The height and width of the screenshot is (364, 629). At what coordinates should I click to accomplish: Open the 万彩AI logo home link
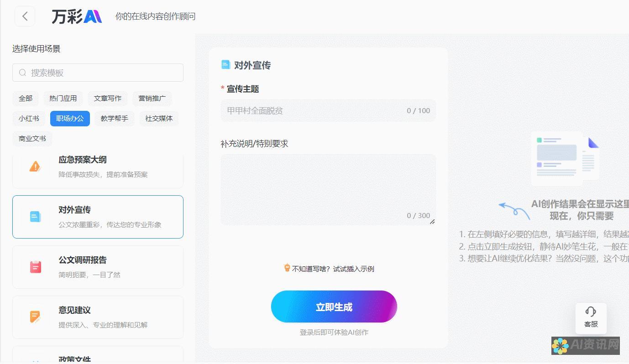[76, 16]
